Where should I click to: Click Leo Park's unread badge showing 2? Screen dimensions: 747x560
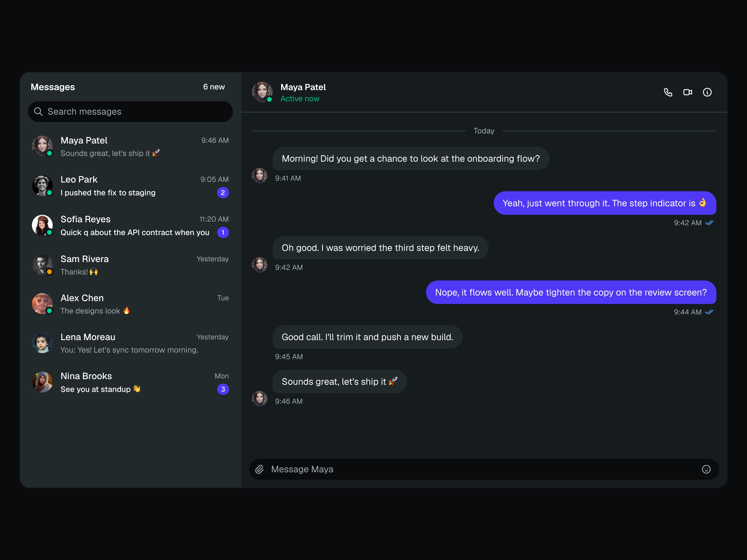coord(223,193)
